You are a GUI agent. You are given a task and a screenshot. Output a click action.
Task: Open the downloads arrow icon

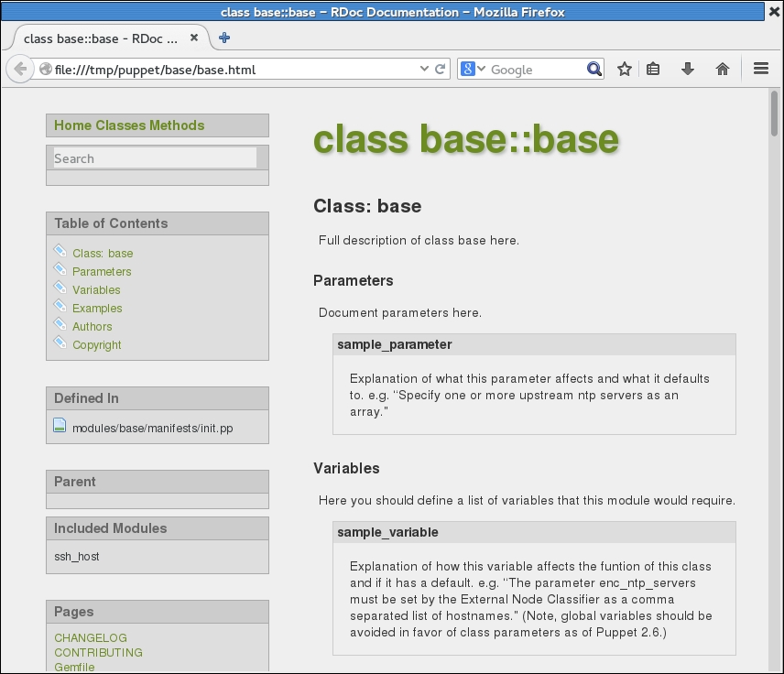click(x=687, y=70)
